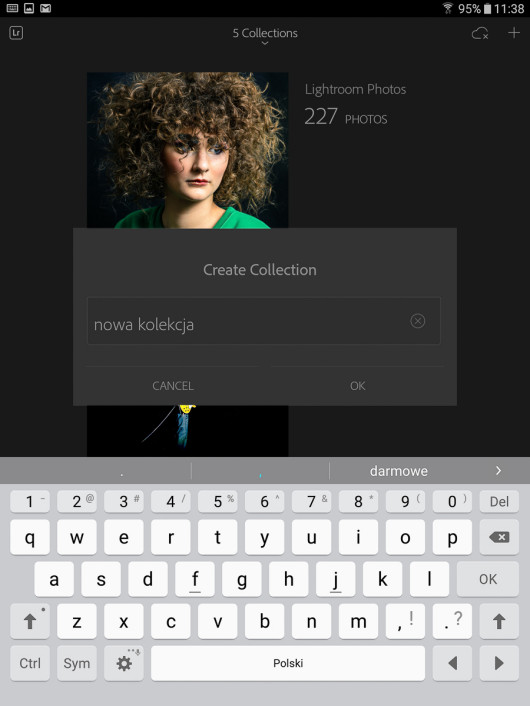Viewport: 530px width, 706px height.
Task: Tap the Ctrl key
Action: tap(30, 663)
